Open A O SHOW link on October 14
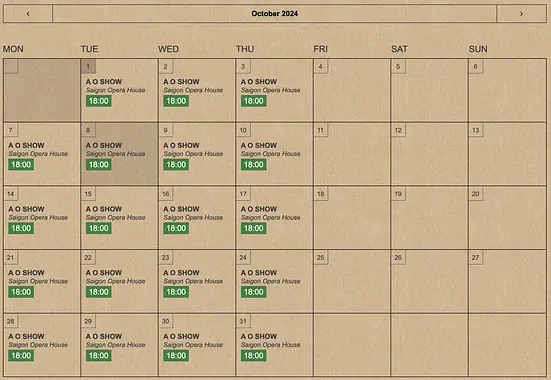Image resolution: width=551 pixels, height=380 pixels. point(26,209)
